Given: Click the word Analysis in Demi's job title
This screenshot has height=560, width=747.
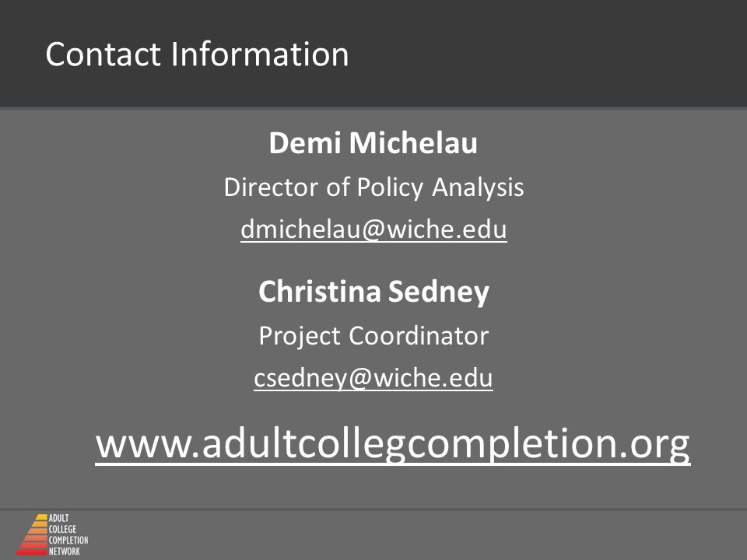Looking at the screenshot, I should point(478,187).
